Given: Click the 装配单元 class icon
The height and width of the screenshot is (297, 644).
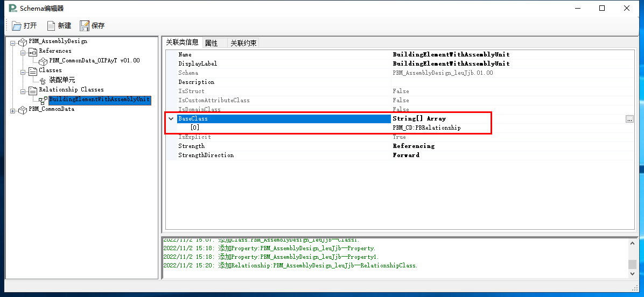Looking at the screenshot, I should coord(43,81).
